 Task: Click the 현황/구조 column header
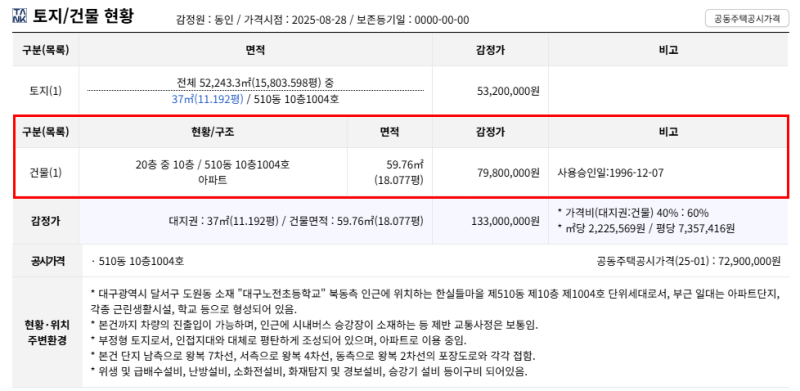tap(213, 132)
